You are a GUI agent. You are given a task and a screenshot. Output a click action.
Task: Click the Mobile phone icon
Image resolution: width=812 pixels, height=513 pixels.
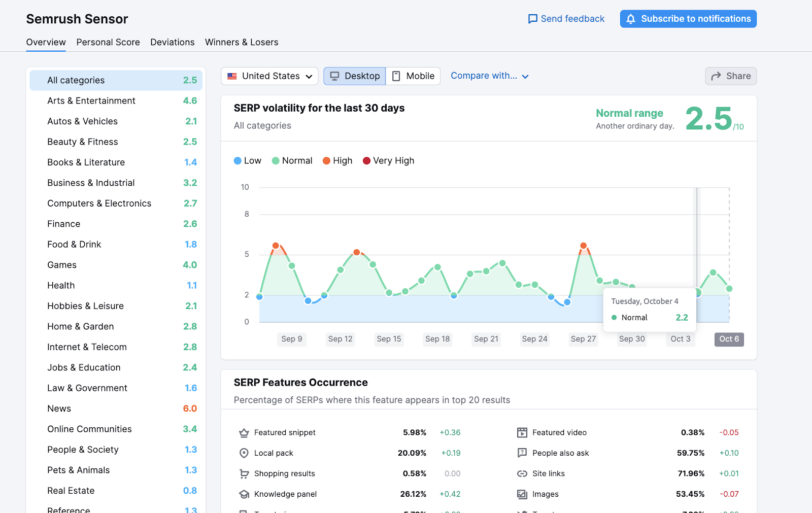click(x=396, y=76)
